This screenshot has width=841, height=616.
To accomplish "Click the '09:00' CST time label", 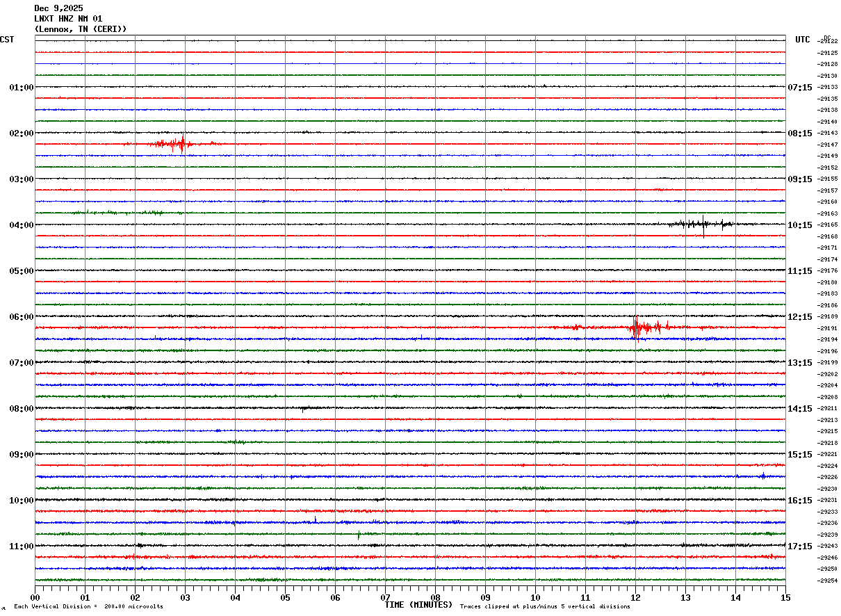I will pos(22,455).
